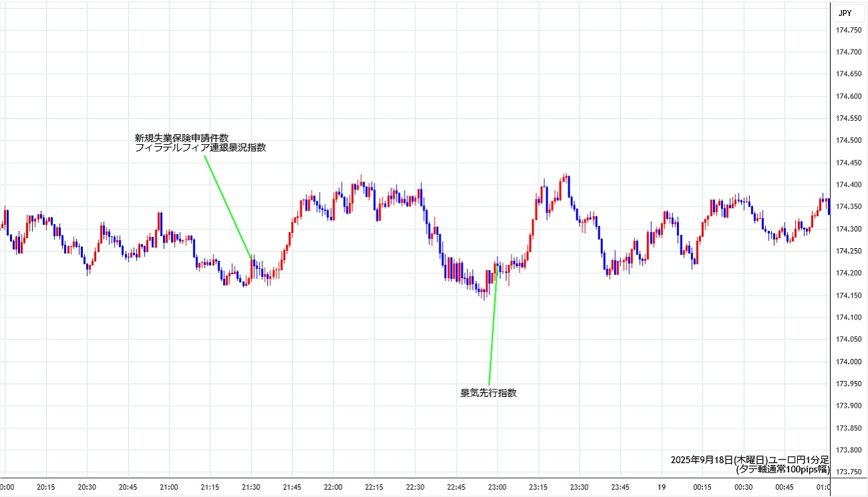Select the 174.150 price axis label
The width and height of the screenshot is (868, 497).
[x=849, y=295]
